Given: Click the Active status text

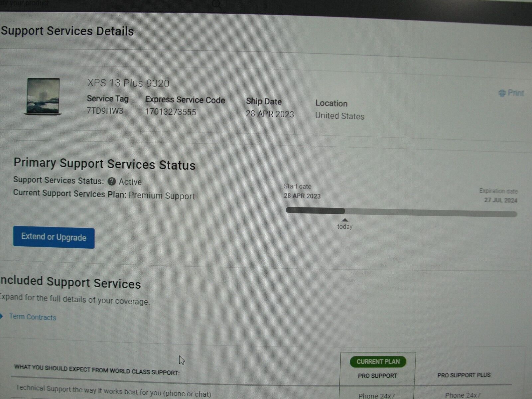Looking at the screenshot, I should point(130,182).
